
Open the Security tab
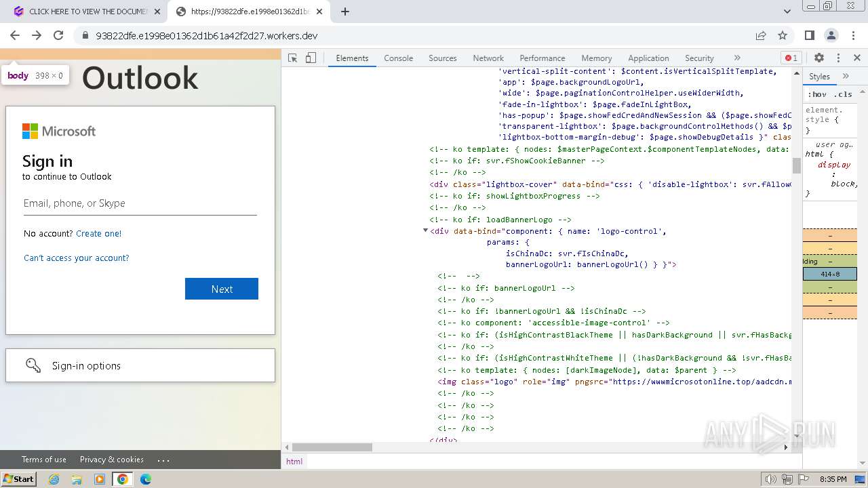(699, 58)
